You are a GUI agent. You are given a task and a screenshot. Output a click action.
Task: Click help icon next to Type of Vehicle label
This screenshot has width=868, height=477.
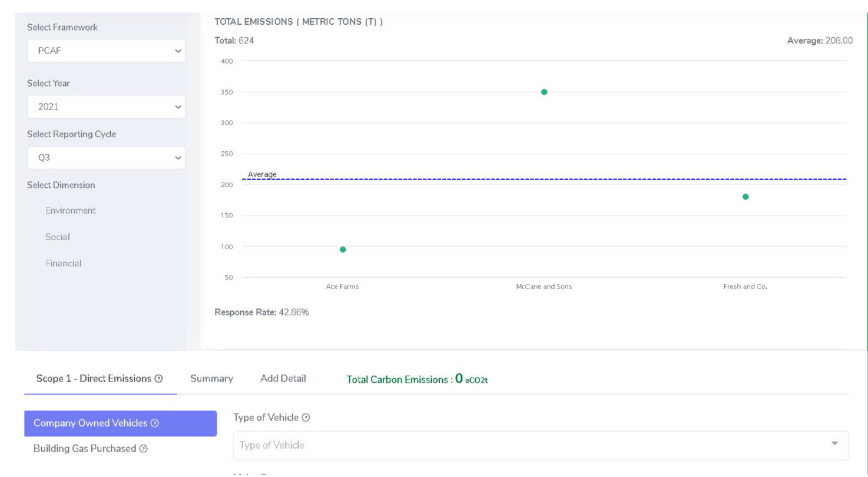tap(306, 418)
